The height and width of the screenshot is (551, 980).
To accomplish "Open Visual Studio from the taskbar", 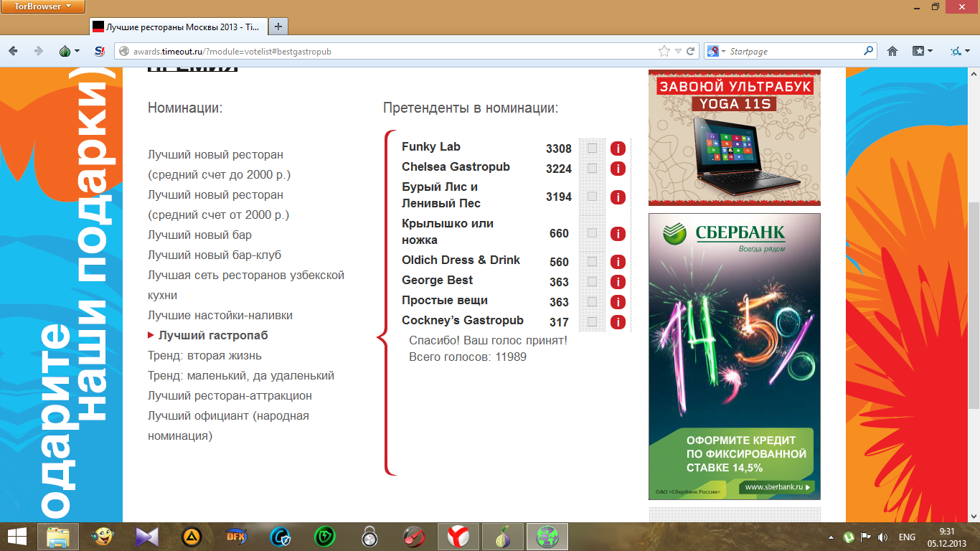I will click(146, 537).
